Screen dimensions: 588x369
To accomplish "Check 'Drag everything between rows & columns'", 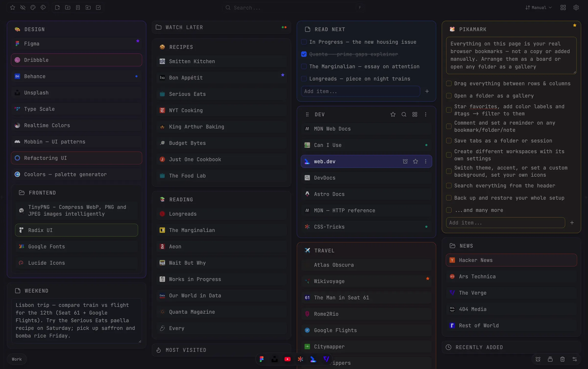I will (x=449, y=84).
